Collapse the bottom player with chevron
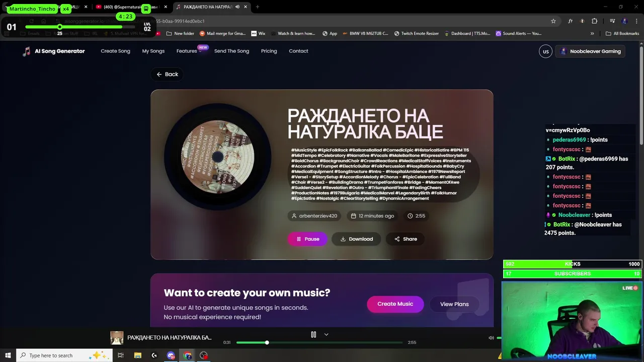 [x=326, y=334]
